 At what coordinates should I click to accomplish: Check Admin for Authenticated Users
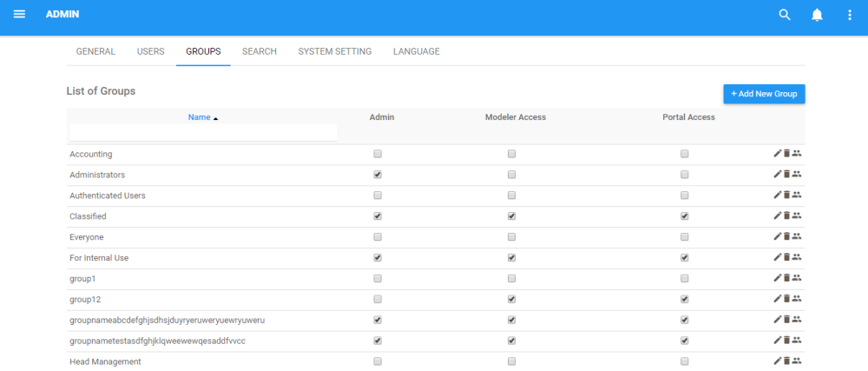pyautogui.click(x=378, y=195)
